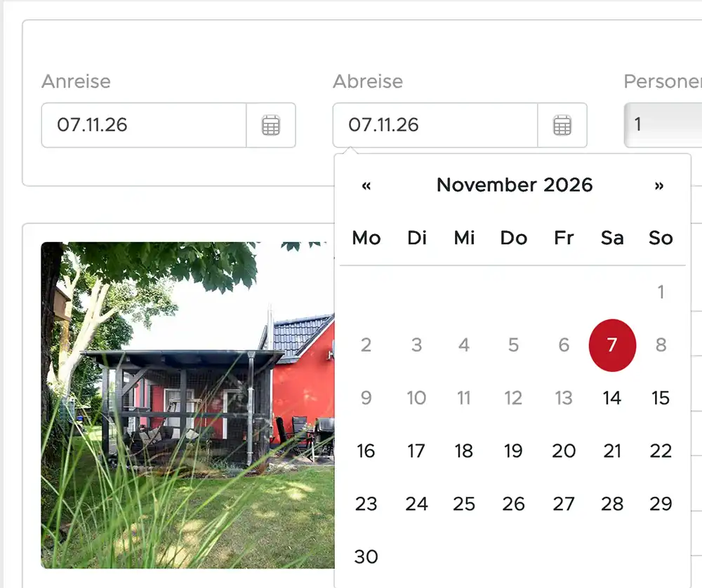The width and height of the screenshot is (702, 588).
Task: Choose Sunday the 15th
Action: tap(661, 399)
